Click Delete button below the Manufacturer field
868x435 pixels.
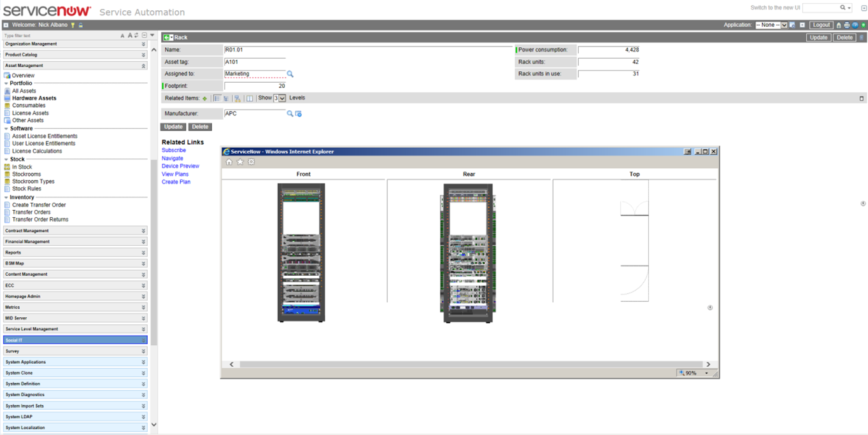[x=200, y=127]
